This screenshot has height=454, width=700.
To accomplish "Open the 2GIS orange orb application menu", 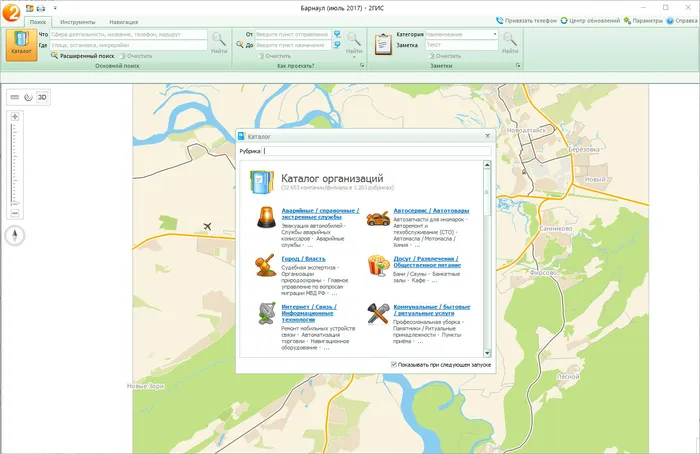I will [11, 12].
